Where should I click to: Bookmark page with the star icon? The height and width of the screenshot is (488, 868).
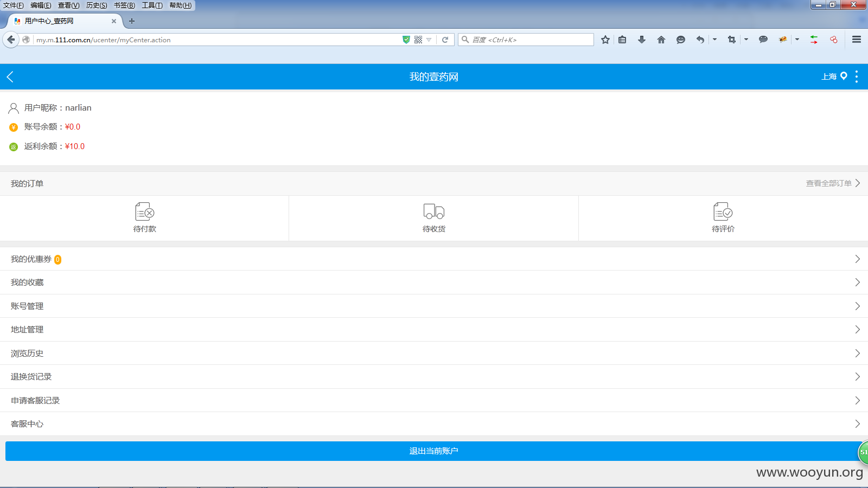coord(605,40)
